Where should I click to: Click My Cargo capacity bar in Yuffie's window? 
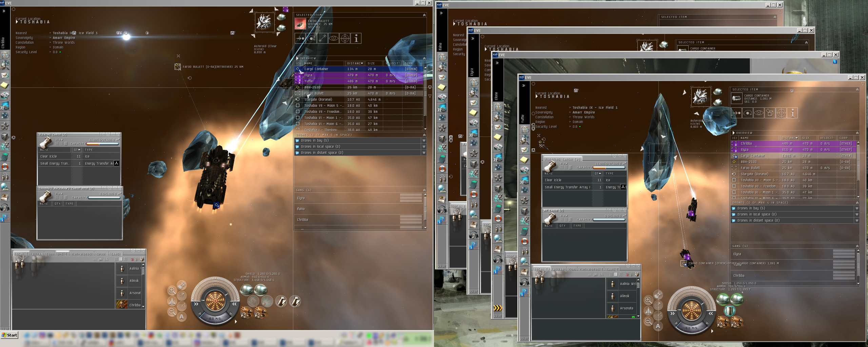(609, 220)
